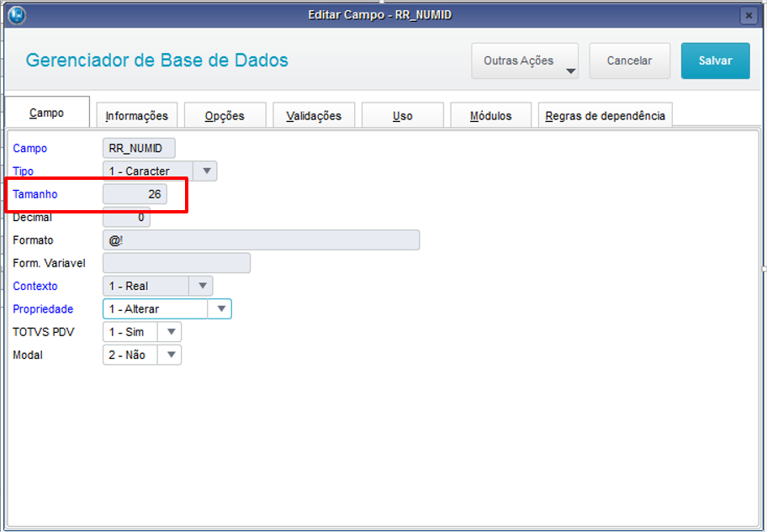This screenshot has height=532, width=767.
Task: Click the Gerenciador de Base de Dados heading
Action: tap(157, 61)
